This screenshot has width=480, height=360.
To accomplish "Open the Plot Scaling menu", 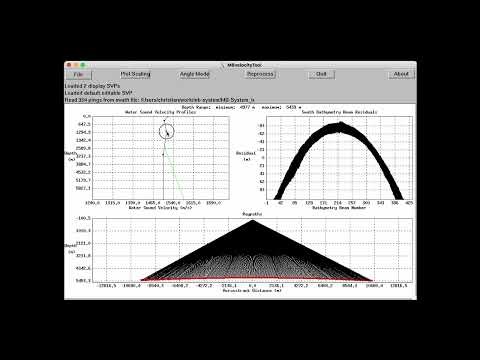I will pos(135,74).
